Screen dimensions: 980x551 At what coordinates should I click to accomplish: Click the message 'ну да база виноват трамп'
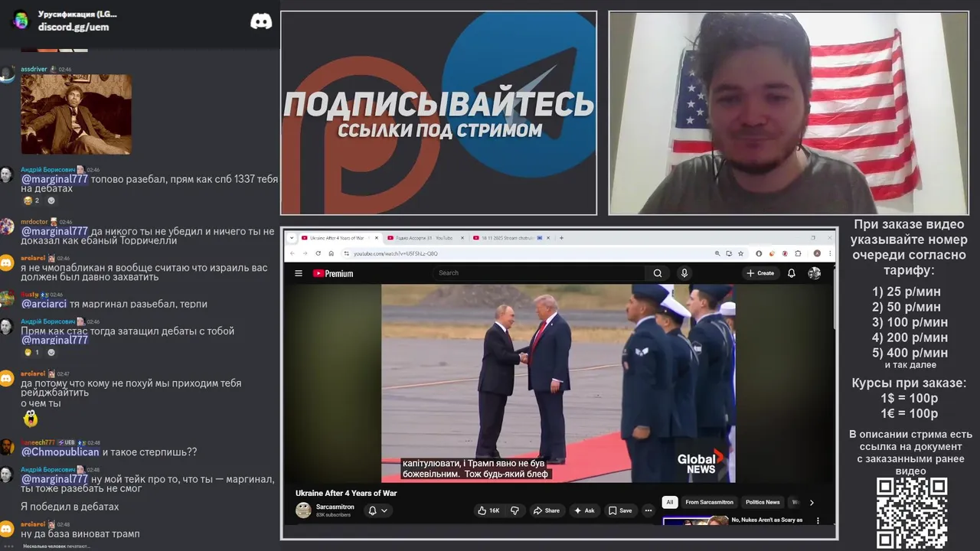tap(80, 533)
